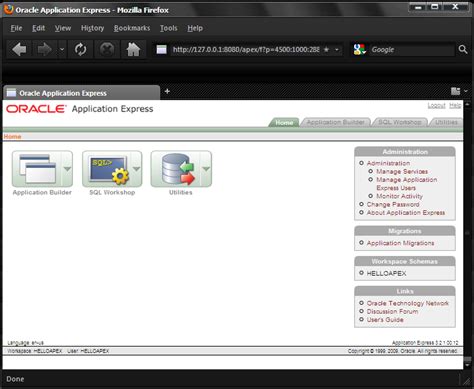Open the Oracle Technology Network link
This screenshot has width=474, height=389.
(408, 303)
